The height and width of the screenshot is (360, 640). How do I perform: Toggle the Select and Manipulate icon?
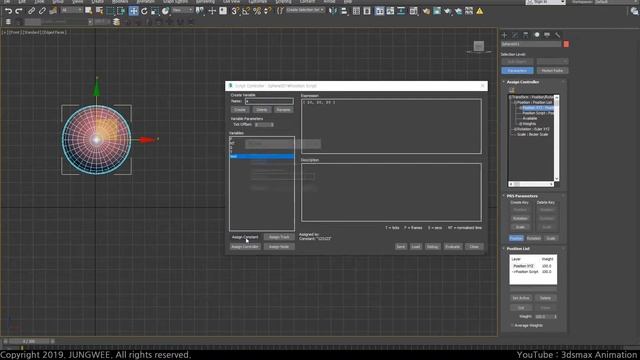(212, 11)
